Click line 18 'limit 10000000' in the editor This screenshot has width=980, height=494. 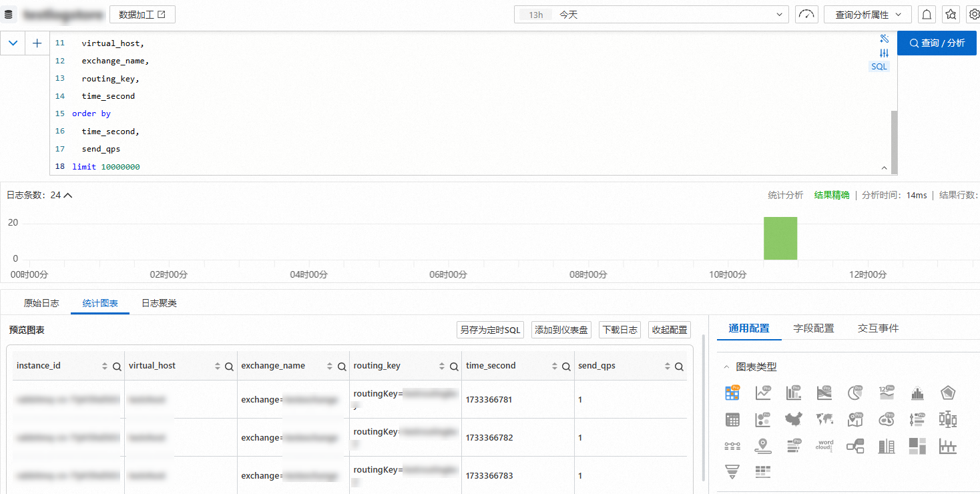(x=106, y=167)
